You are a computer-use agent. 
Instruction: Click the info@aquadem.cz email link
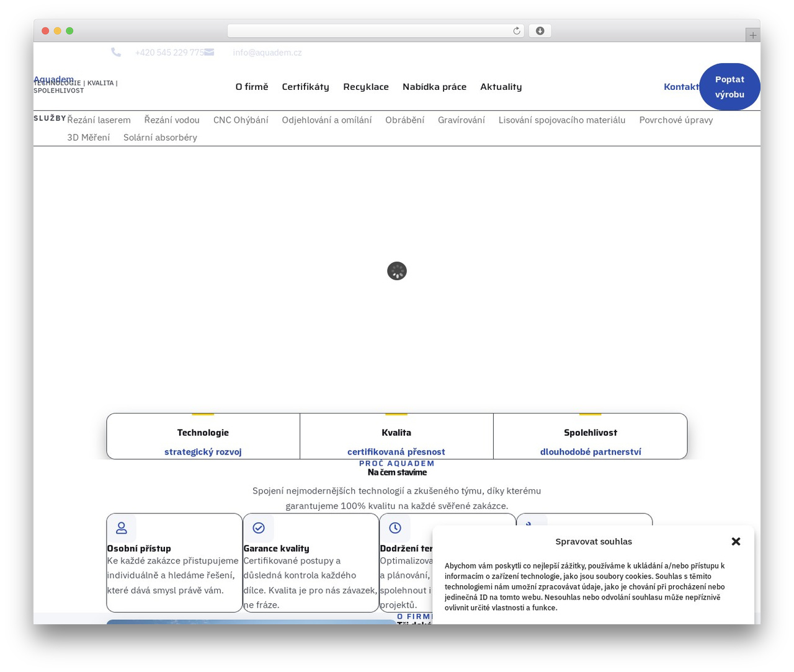point(267,53)
